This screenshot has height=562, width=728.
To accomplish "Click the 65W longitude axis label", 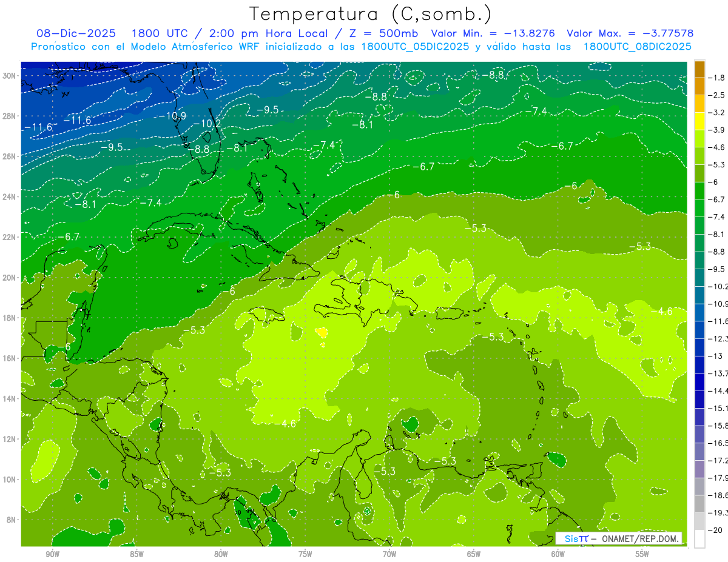I will pos(474,554).
